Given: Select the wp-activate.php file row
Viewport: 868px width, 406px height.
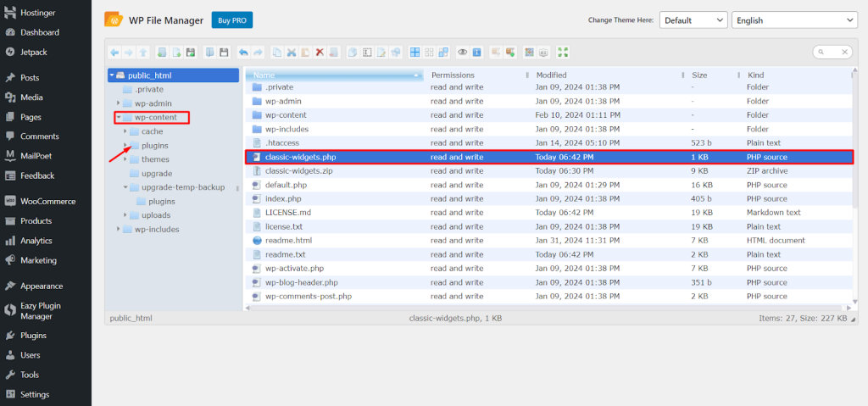Looking at the screenshot, I should [x=548, y=269].
